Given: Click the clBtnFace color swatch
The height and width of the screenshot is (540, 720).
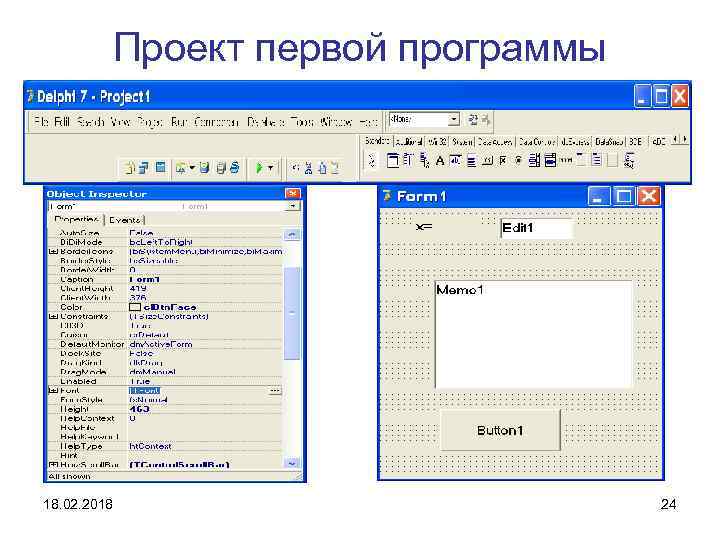Looking at the screenshot, I should click(135, 307).
